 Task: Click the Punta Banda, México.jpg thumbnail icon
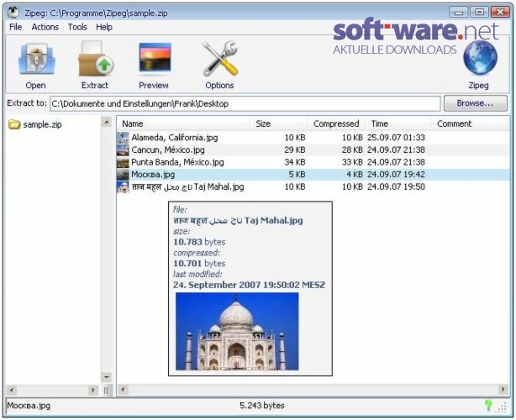pyautogui.click(x=123, y=162)
